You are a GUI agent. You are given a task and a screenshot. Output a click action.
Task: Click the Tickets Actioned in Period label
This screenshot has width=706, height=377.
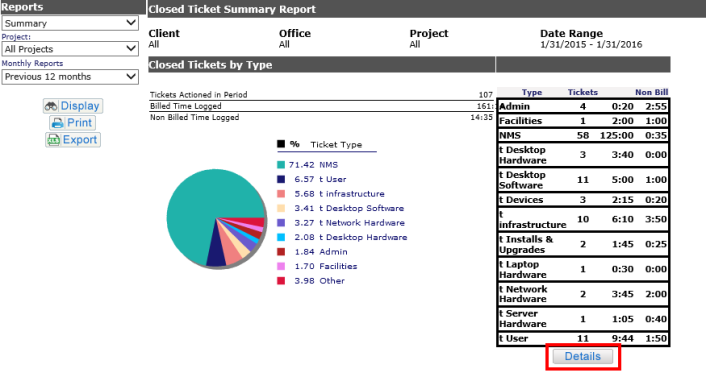(199, 95)
